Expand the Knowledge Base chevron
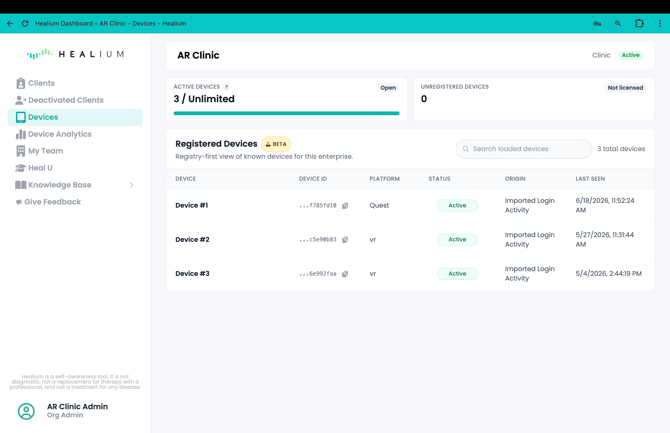The height and width of the screenshot is (433, 670). tap(132, 185)
